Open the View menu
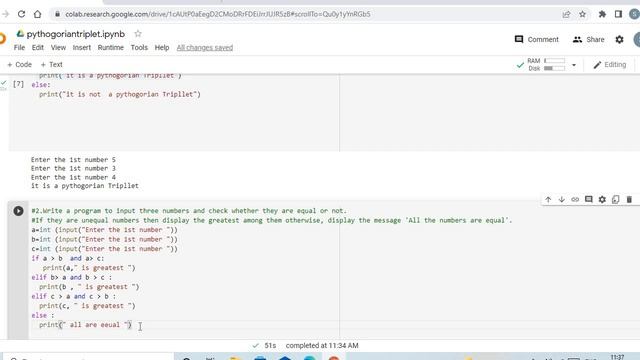This screenshot has width=640, height=360. (x=58, y=47)
